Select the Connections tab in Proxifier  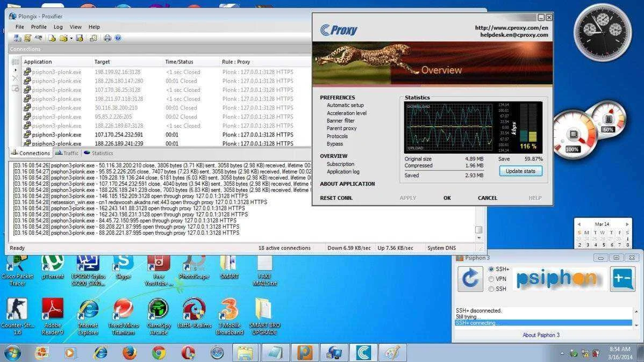[30, 153]
